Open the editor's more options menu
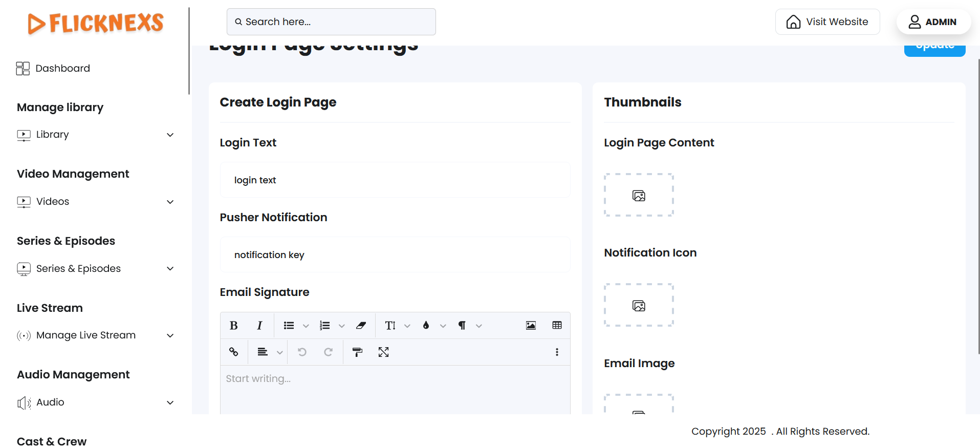Viewport: 980px width, 447px height. (557, 352)
